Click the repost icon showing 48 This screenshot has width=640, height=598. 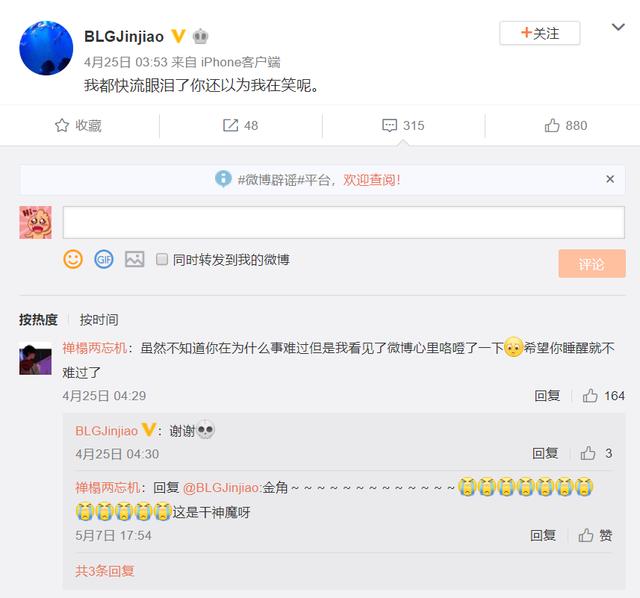pos(230,125)
